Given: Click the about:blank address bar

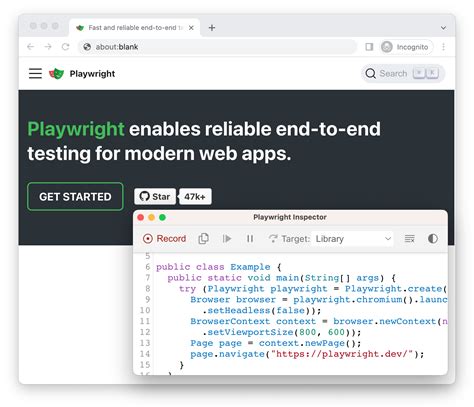Looking at the screenshot, I should tap(217, 47).
